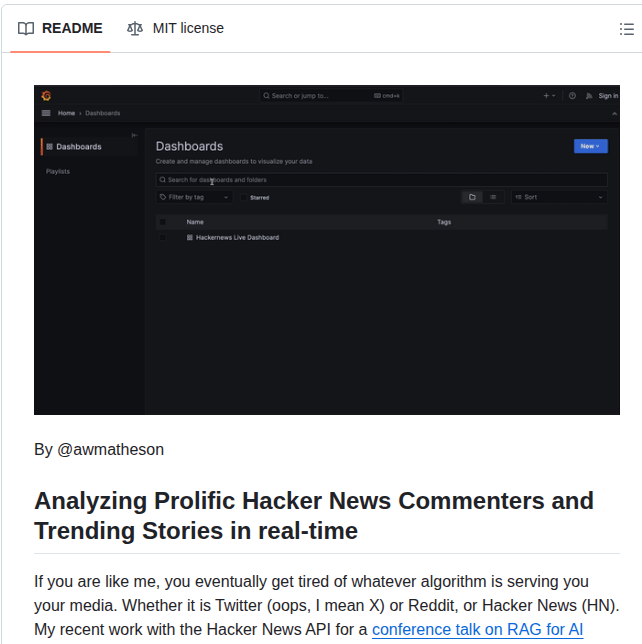Click the Grafana logo in the screenshot
642x644 pixels.
coord(46,96)
